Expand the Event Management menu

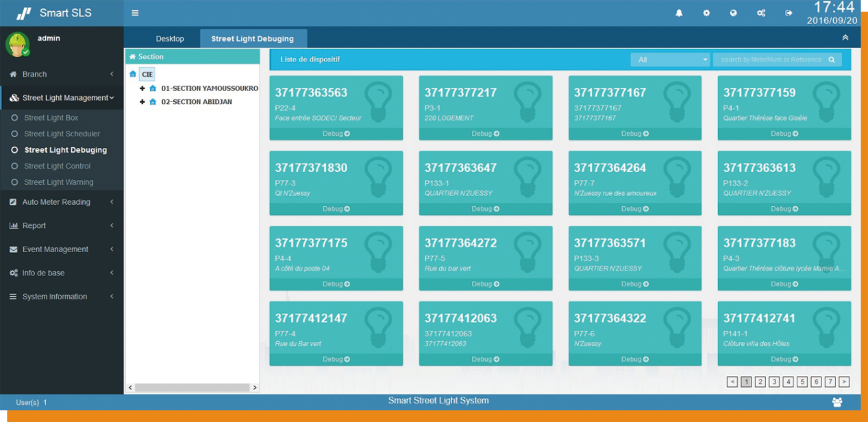pyautogui.click(x=62, y=249)
